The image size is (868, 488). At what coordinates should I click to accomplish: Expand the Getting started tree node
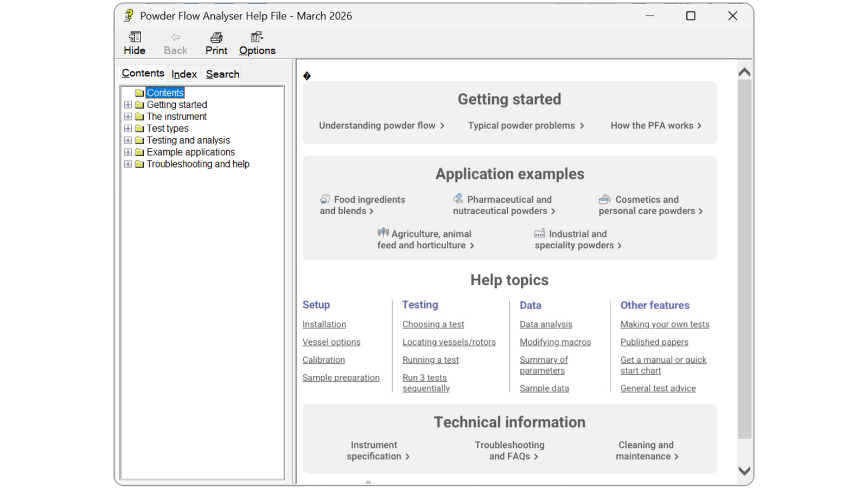128,105
